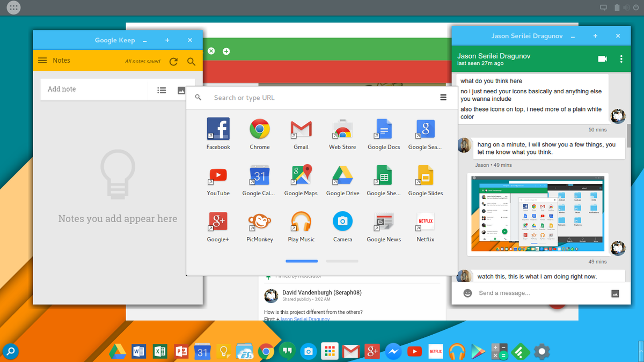This screenshot has width=644, height=362.
Task: Open the apps menu in the top bar
Action: (14, 8)
